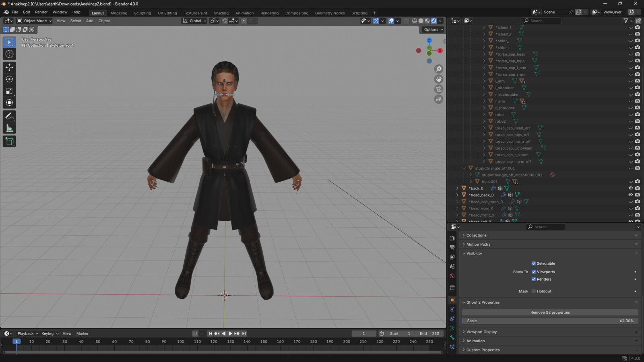Image resolution: width=644 pixels, height=362 pixels.
Task: Open the viewport Add menu
Action: pyautogui.click(x=90, y=21)
